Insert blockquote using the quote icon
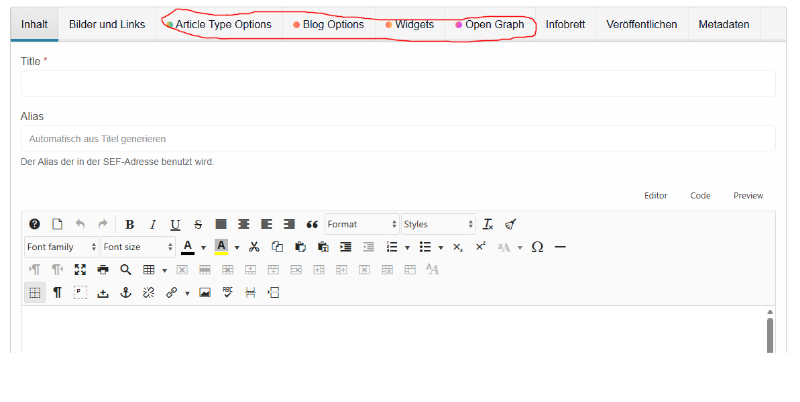 click(x=311, y=225)
